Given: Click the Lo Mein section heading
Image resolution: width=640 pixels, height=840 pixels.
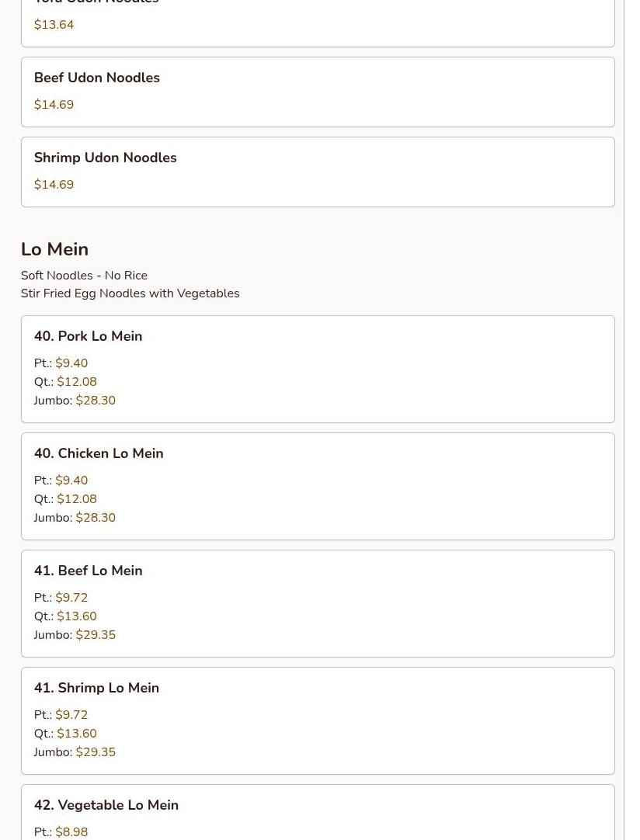Looking at the screenshot, I should [54, 249].
